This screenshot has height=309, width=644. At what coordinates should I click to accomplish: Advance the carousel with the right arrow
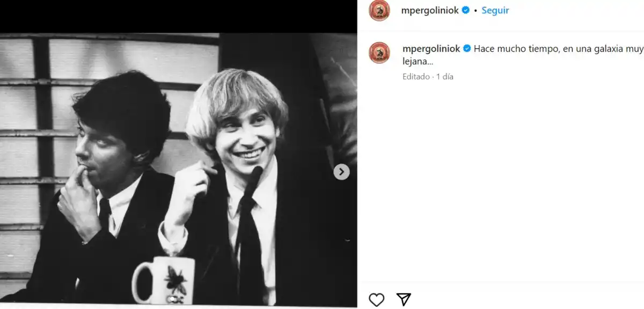(341, 172)
